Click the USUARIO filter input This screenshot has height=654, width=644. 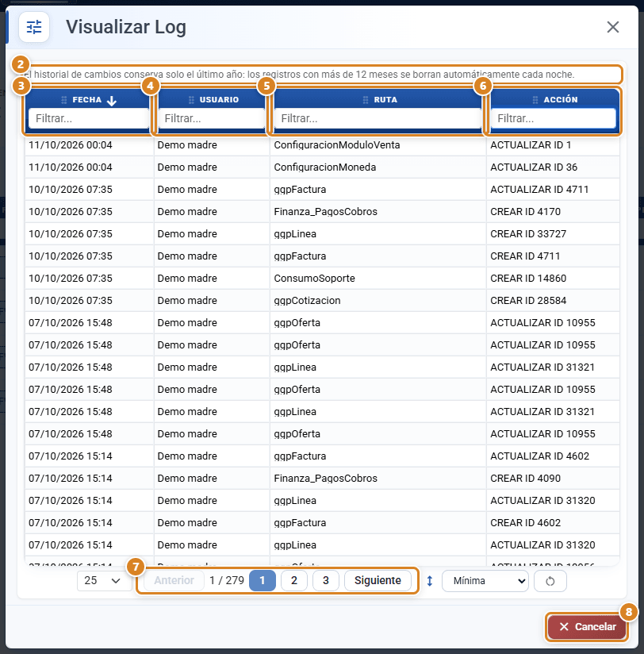coord(211,119)
